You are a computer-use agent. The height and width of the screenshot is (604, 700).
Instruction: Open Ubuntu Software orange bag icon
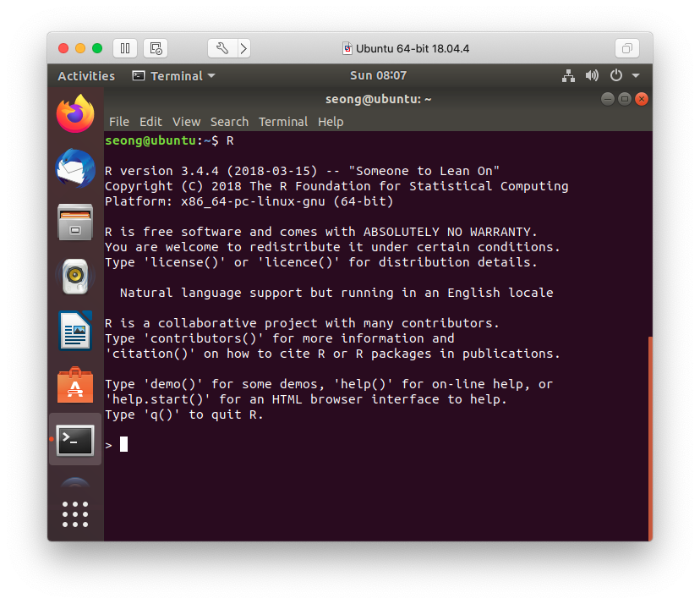click(75, 385)
